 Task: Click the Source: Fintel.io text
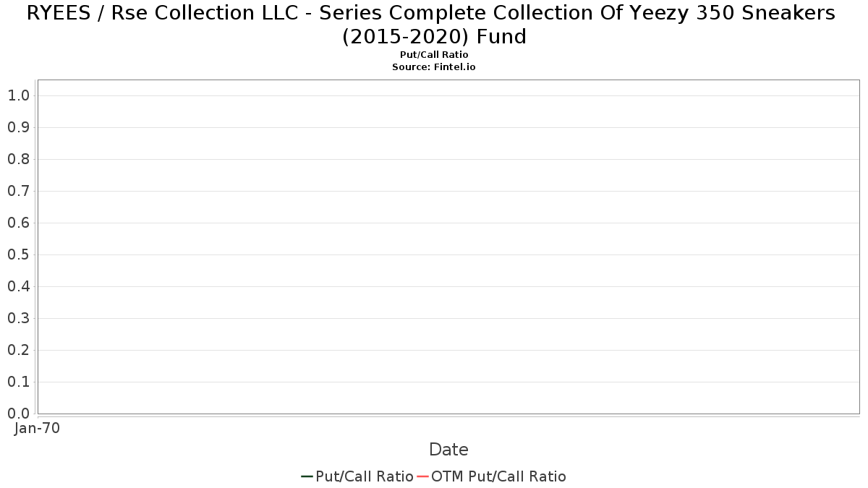click(x=433, y=67)
